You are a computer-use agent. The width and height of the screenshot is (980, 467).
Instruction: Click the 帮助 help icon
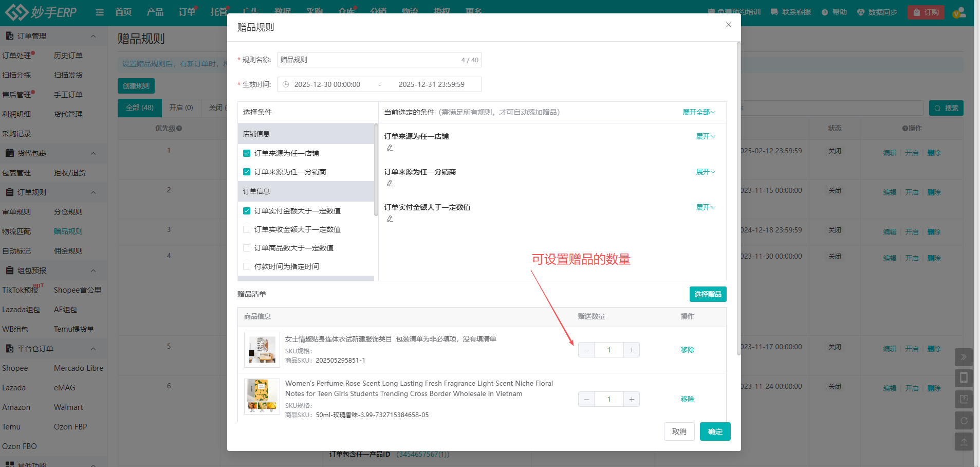[x=834, y=11]
